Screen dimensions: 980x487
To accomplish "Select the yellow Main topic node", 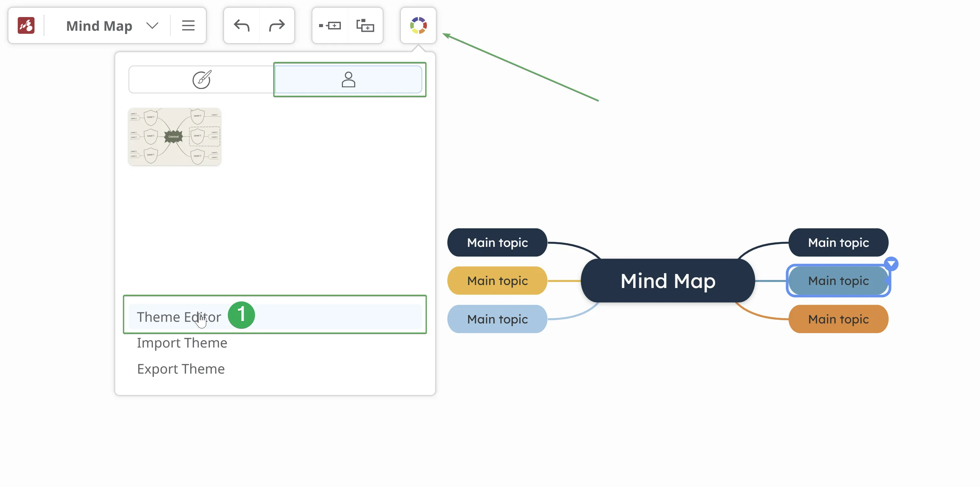I will point(497,281).
